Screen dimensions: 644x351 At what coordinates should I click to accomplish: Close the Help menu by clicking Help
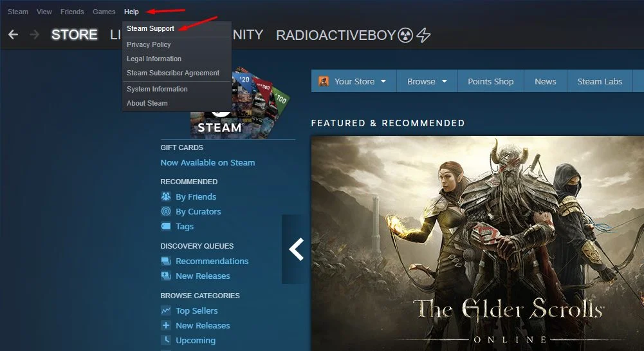pyautogui.click(x=131, y=12)
